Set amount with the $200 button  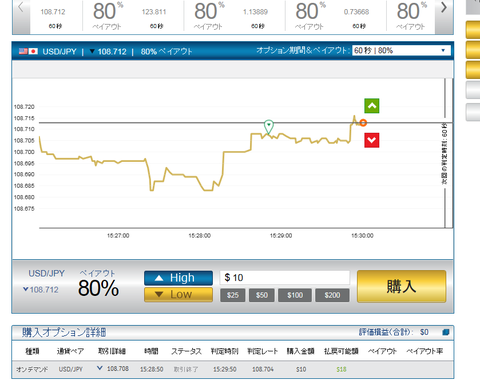(332, 295)
